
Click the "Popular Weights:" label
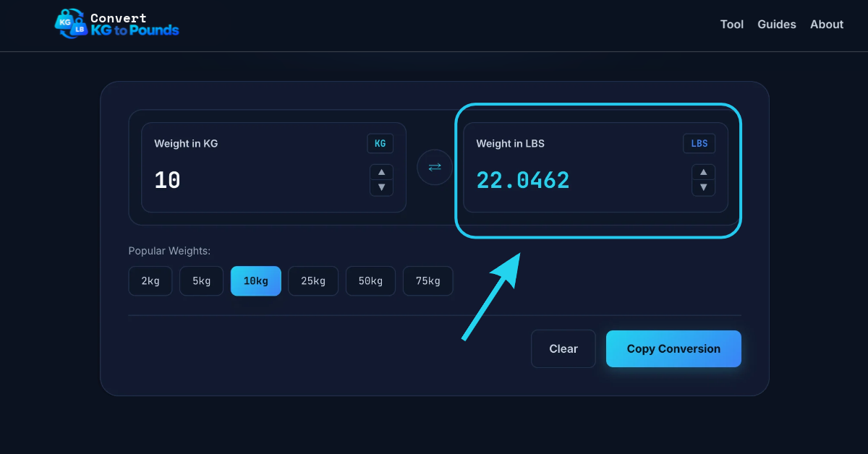(169, 251)
